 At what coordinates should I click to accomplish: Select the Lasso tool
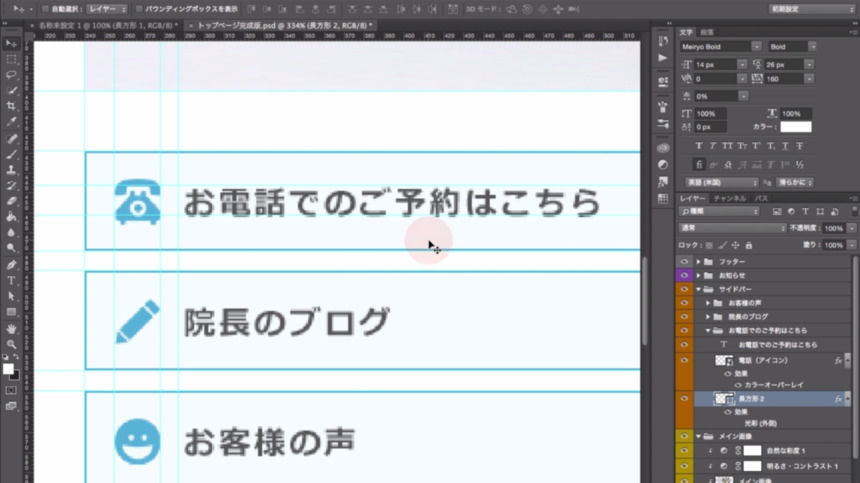coord(11,75)
